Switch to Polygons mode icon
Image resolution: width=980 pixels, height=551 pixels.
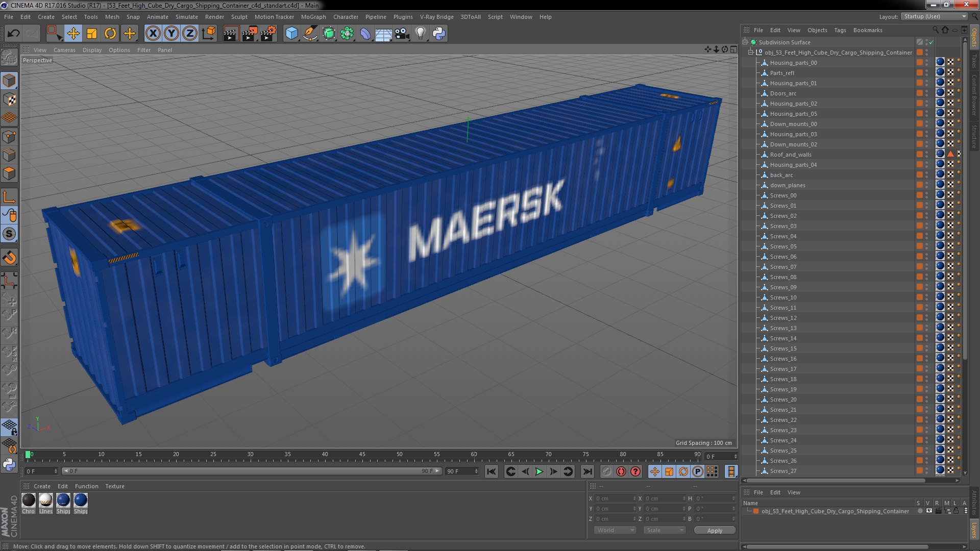coord(9,173)
